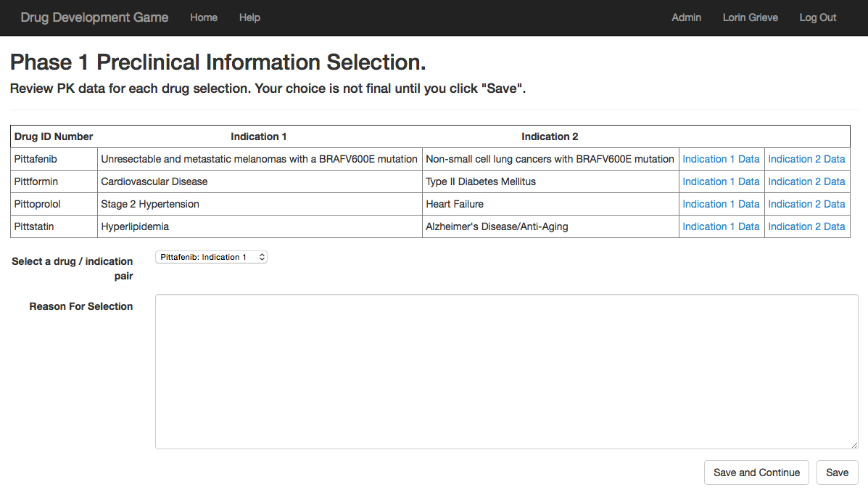
Task: View Indication 1 Data for Pittoprolol
Action: (x=721, y=204)
